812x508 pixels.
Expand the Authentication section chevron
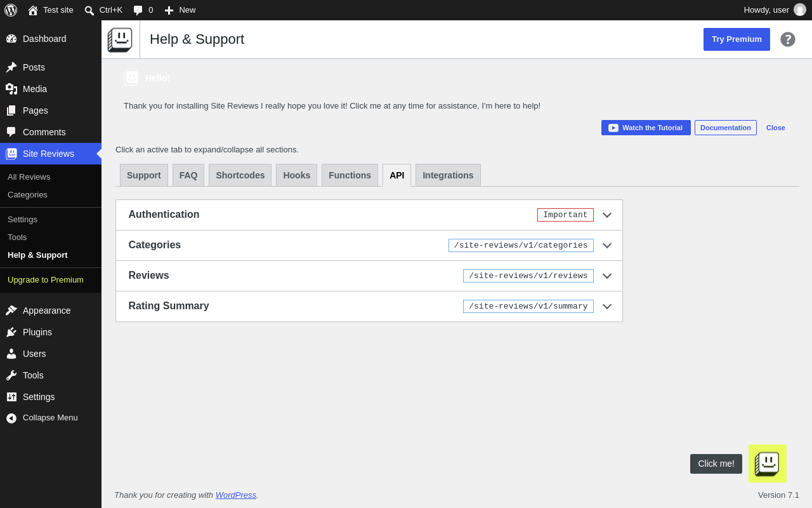(x=607, y=215)
